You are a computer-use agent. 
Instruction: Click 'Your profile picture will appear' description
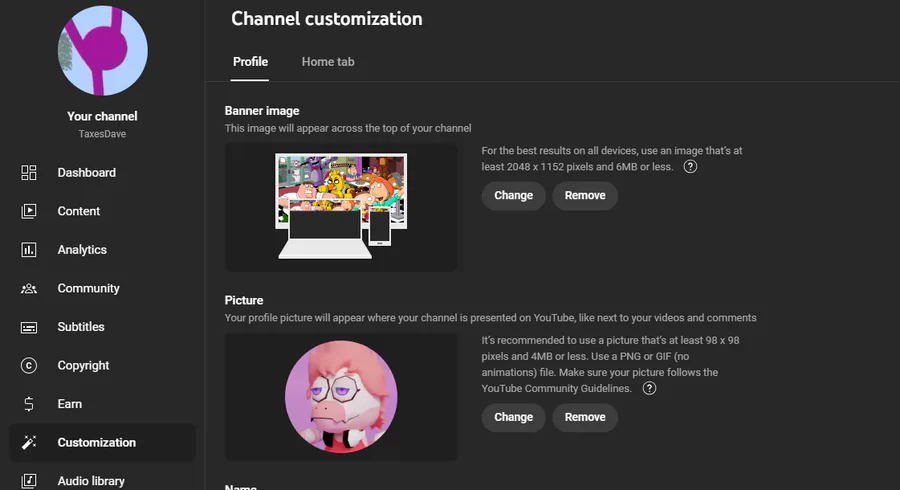pyautogui.click(x=491, y=318)
